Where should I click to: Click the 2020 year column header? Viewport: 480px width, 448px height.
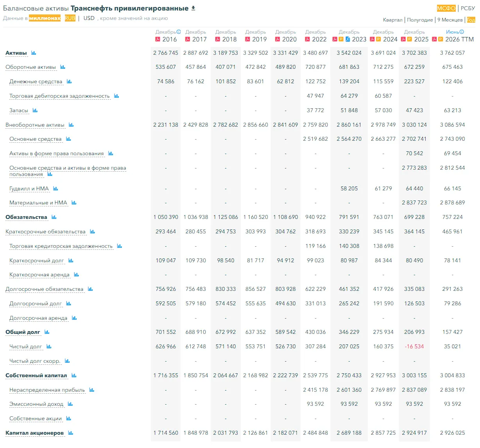coord(289,39)
